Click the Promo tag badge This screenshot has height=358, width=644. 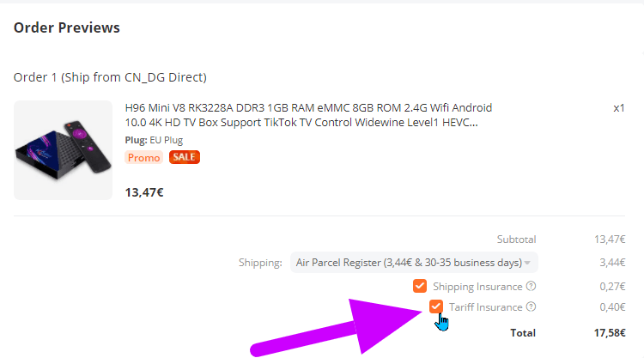click(143, 157)
